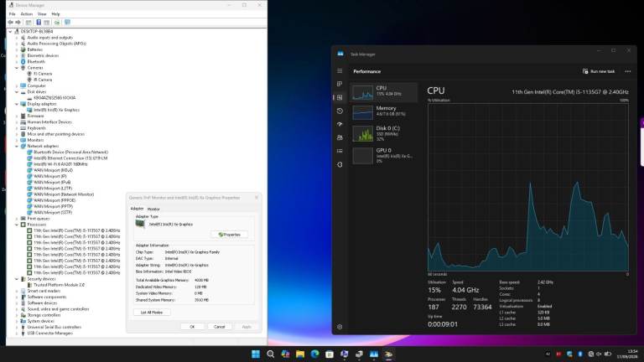Open Users icon in Task Manager sidebar
This screenshot has width=644, height=362.
[340, 137]
